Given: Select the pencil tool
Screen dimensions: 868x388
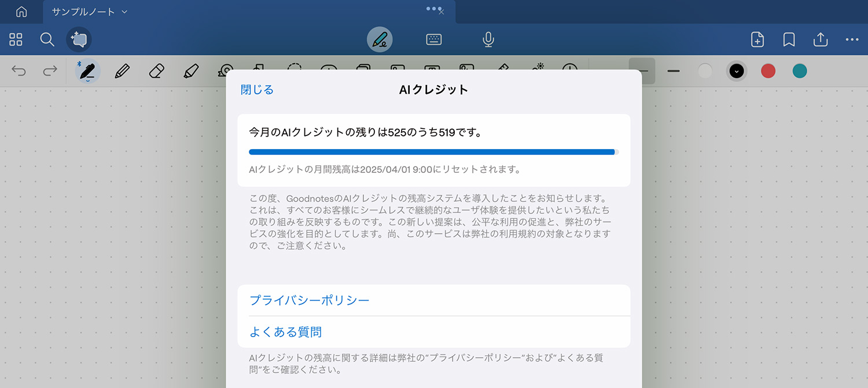Looking at the screenshot, I should (x=122, y=71).
